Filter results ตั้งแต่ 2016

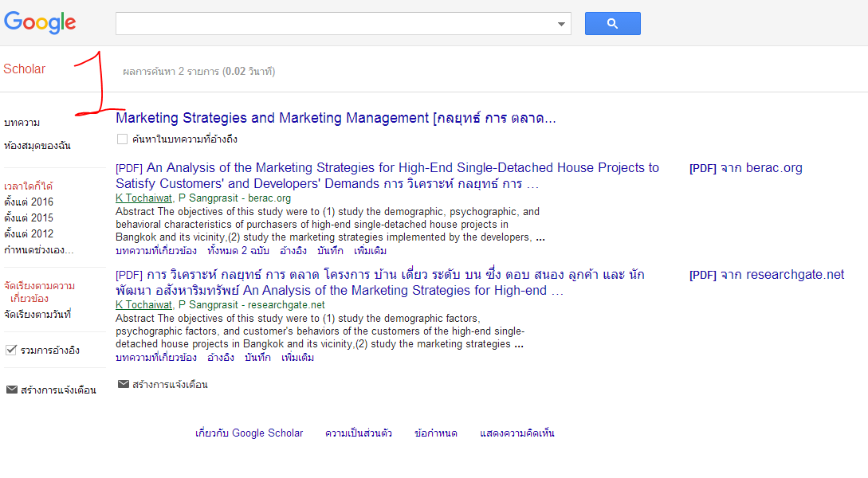(x=29, y=202)
